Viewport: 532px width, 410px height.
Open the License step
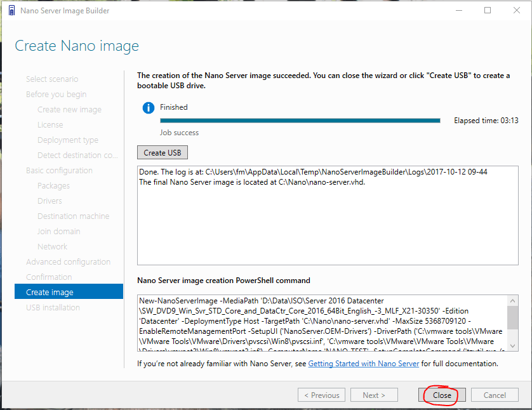pos(50,124)
